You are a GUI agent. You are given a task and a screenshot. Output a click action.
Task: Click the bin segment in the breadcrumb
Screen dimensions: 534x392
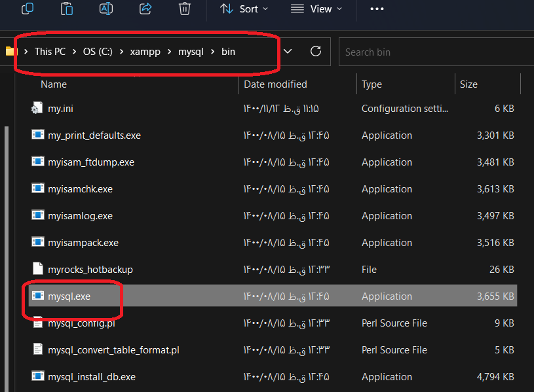point(228,52)
